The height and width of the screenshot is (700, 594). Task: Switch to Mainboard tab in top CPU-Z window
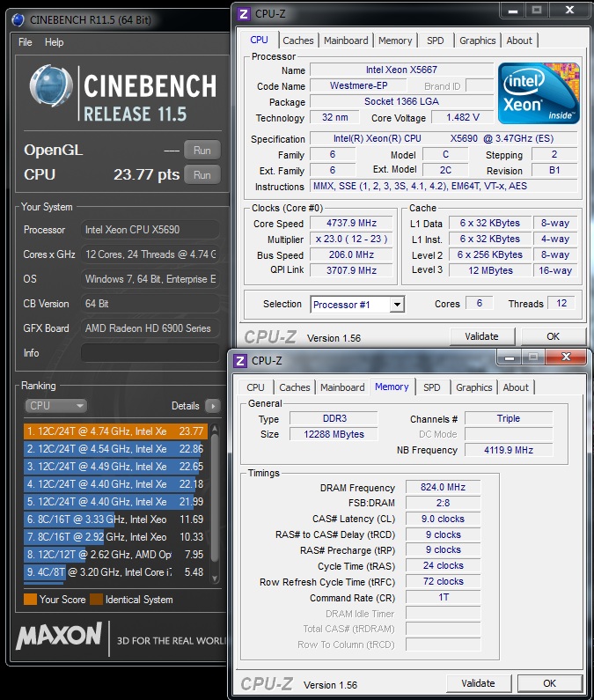pyautogui.click(x=346, y=41)
